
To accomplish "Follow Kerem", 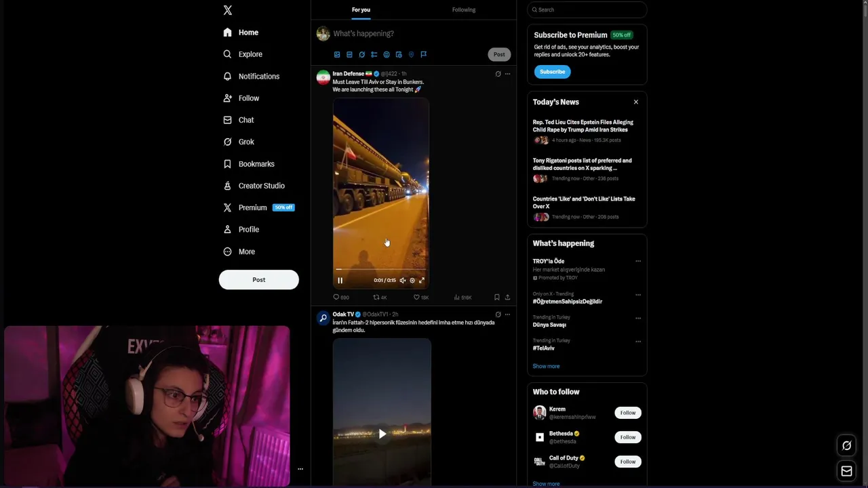I will point(628,413).
